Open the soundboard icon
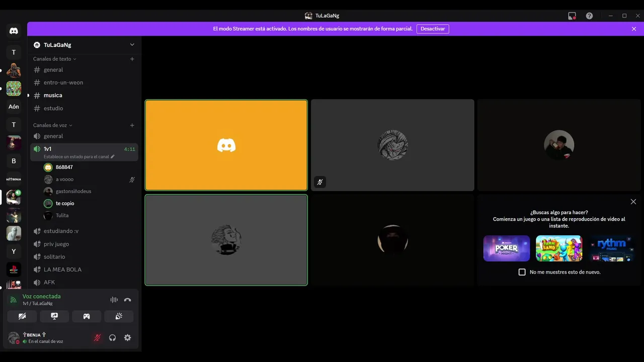This screenshot has height=362, width=644. coord(119,316)
